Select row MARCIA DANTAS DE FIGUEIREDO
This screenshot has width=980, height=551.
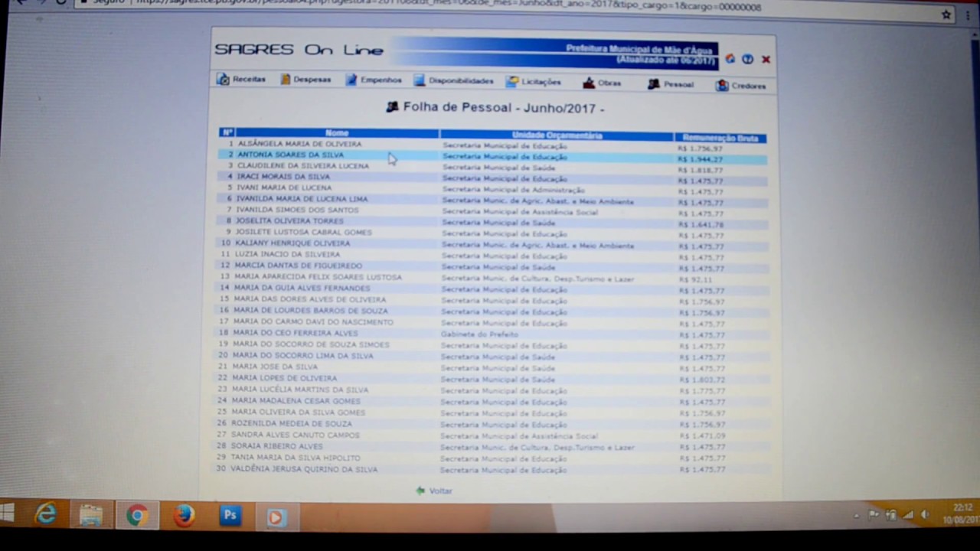click(x=492, y=267)
